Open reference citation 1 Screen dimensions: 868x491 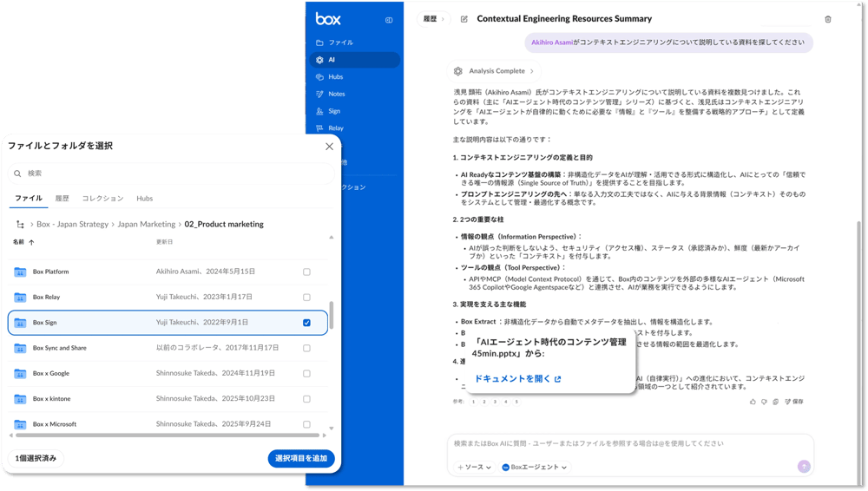point(473,402)
